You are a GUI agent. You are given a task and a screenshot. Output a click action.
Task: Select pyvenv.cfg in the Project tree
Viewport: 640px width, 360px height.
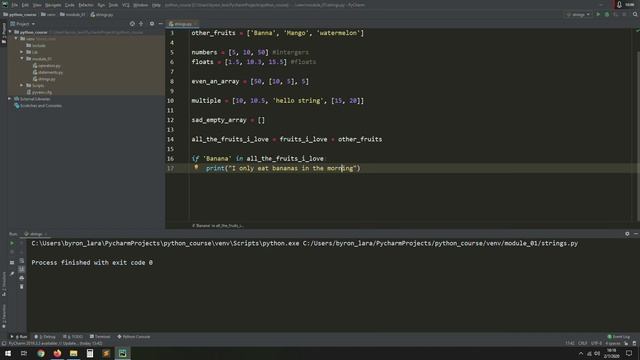(39, 92)
